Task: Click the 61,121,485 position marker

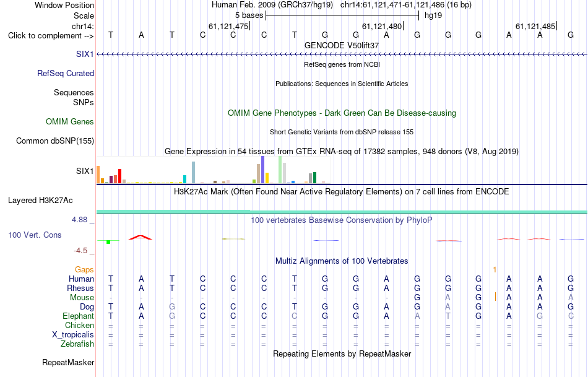Action: tap(536, 26)
